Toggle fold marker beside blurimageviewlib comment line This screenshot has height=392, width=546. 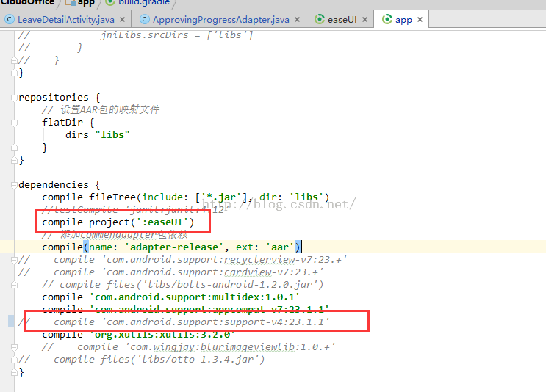pyautogui.click(x=14, y=347)
